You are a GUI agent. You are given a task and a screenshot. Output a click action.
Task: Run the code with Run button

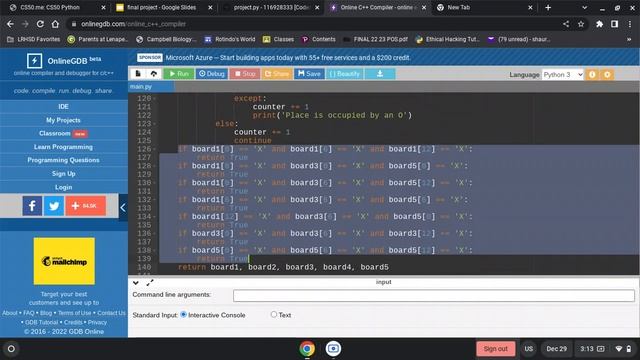tap(179, 74)
